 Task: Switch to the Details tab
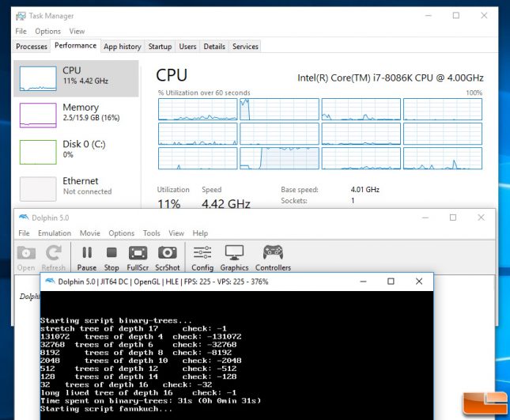coord(214,47)
